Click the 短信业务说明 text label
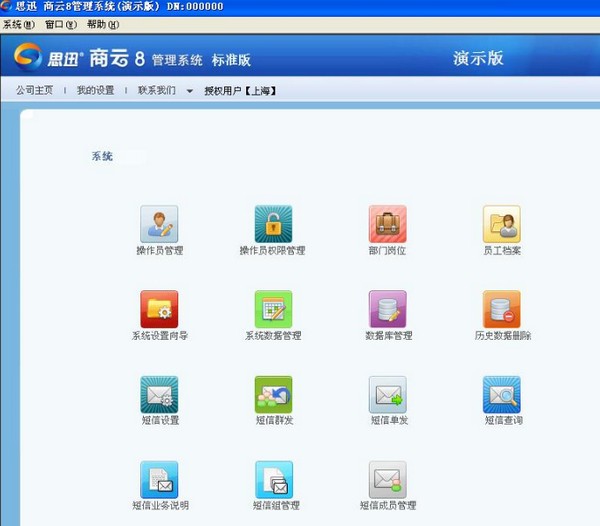 tap(161, 505)
